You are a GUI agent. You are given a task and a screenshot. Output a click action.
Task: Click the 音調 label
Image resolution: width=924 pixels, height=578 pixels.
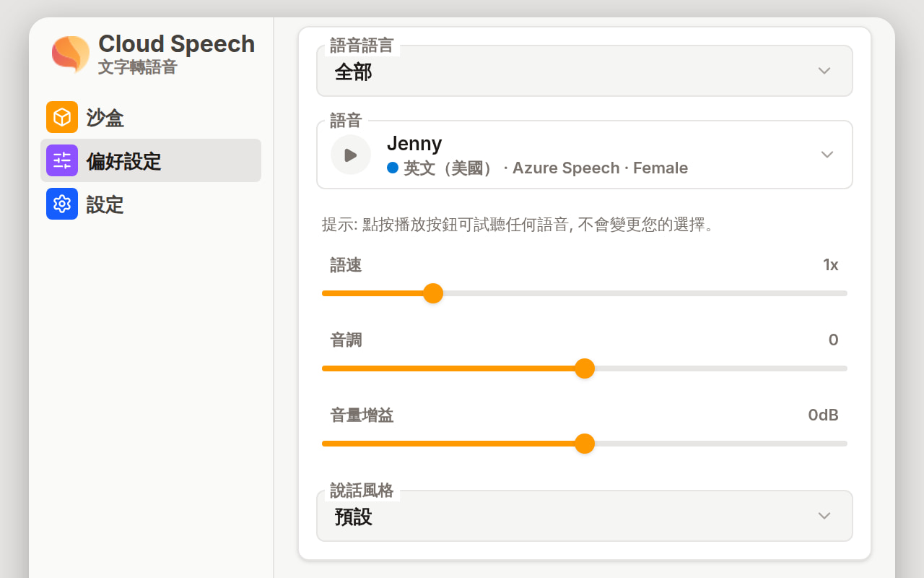point(346,340)
